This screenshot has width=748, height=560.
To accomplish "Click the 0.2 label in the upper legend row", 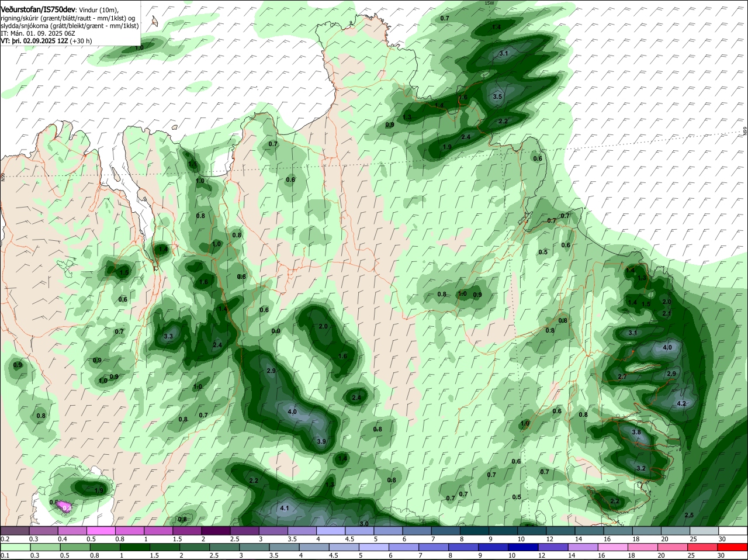I will click(x=4, y=539).
